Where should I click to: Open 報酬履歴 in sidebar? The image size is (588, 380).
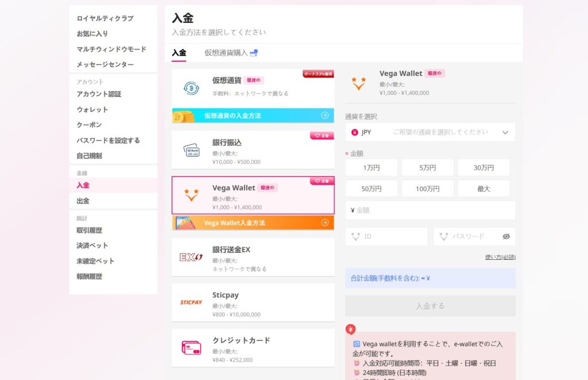click(89, 277)
